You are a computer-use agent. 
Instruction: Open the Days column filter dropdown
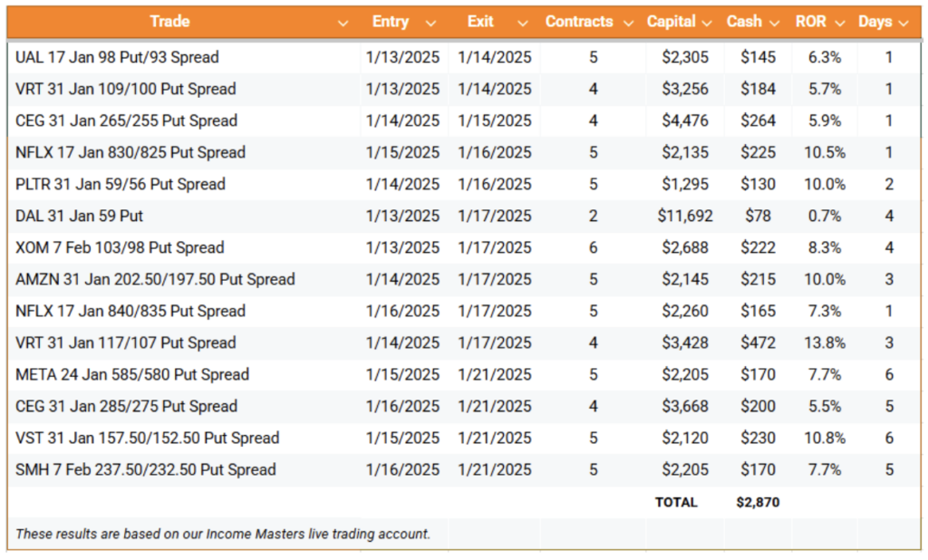pyautogui.click(x=904, y=24)
